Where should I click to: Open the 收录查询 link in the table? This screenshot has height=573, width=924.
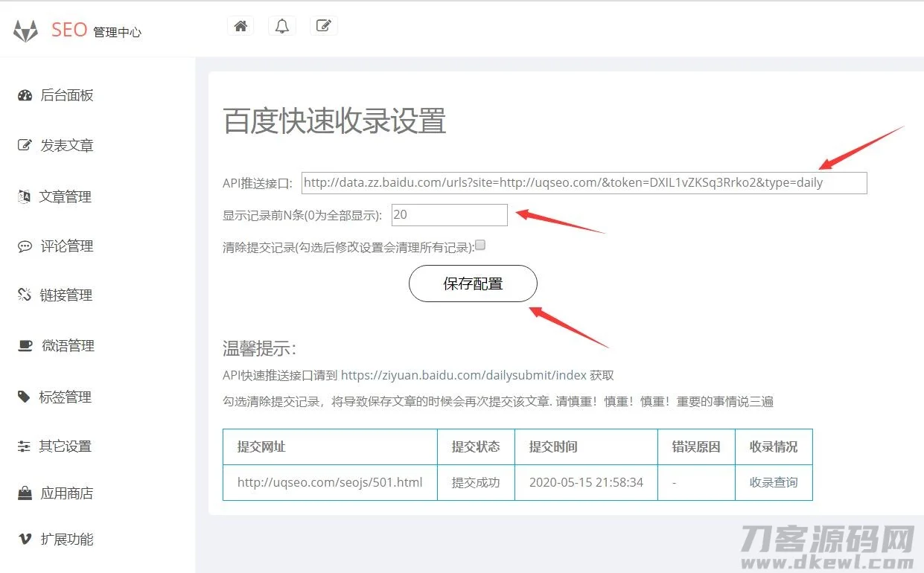pos(773,482)
